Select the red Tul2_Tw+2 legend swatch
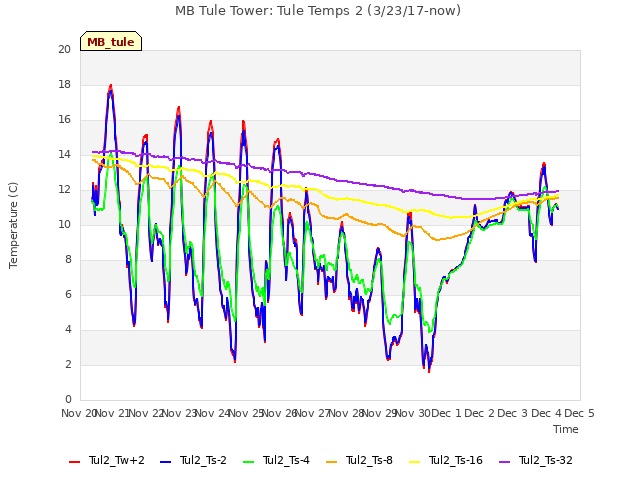Viewport: 640px width, 480px height. point(75,462)
